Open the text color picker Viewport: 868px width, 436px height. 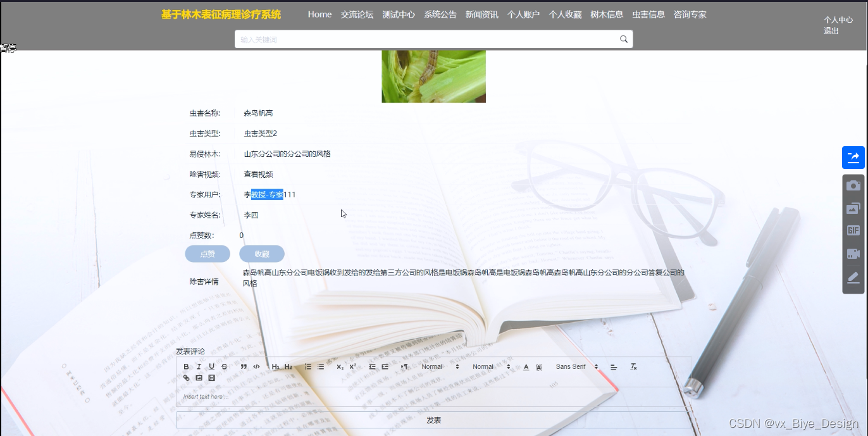coord(526,366)
